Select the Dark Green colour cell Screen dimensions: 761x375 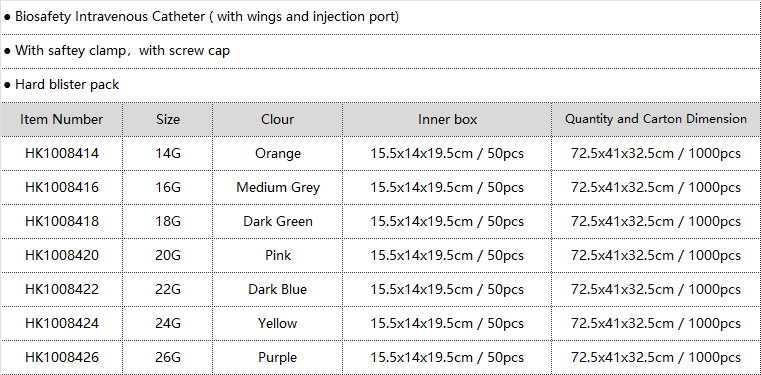coord(278,221)
